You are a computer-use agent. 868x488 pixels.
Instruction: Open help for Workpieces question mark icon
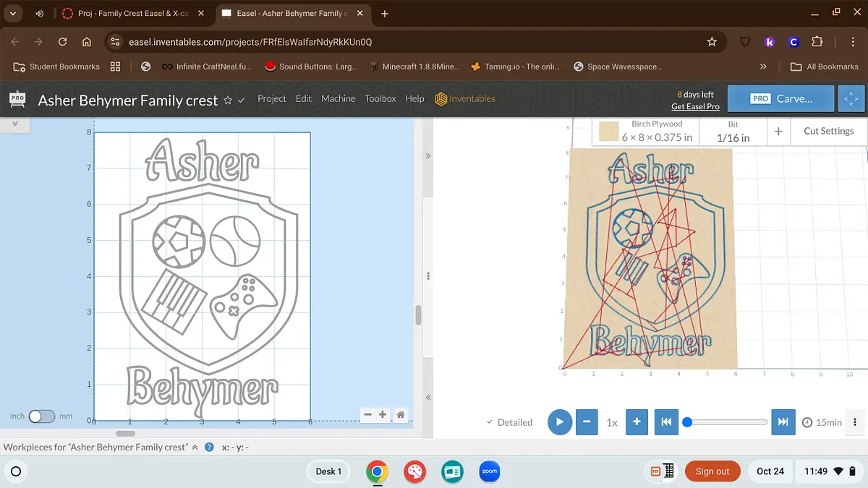[x=209, y=448]
